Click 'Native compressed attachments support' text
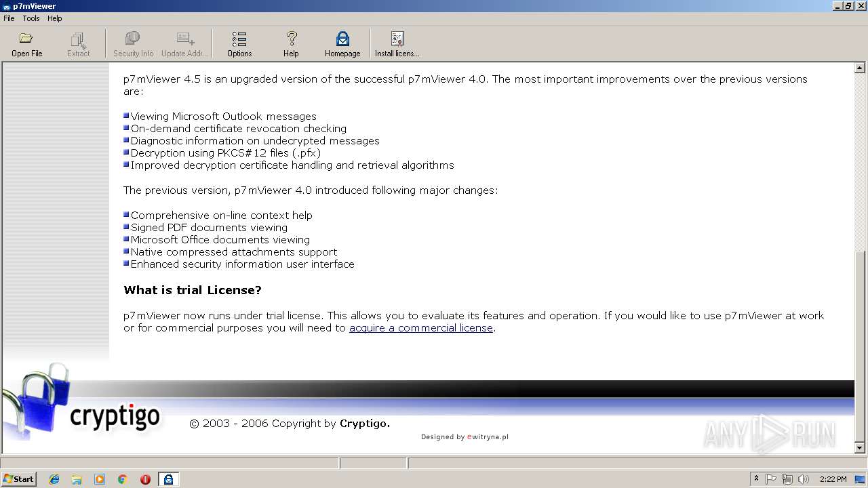Viewport: 868px width, 488px height. point(234,252)
